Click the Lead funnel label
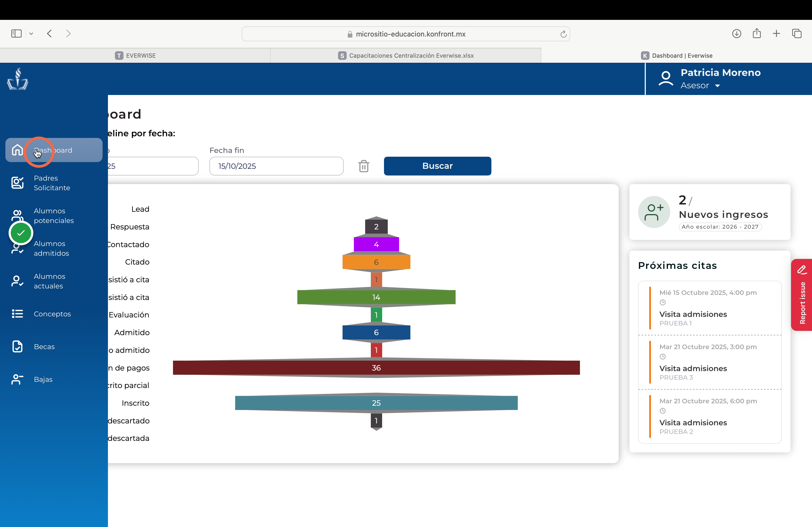 click(x=140, y=209)
